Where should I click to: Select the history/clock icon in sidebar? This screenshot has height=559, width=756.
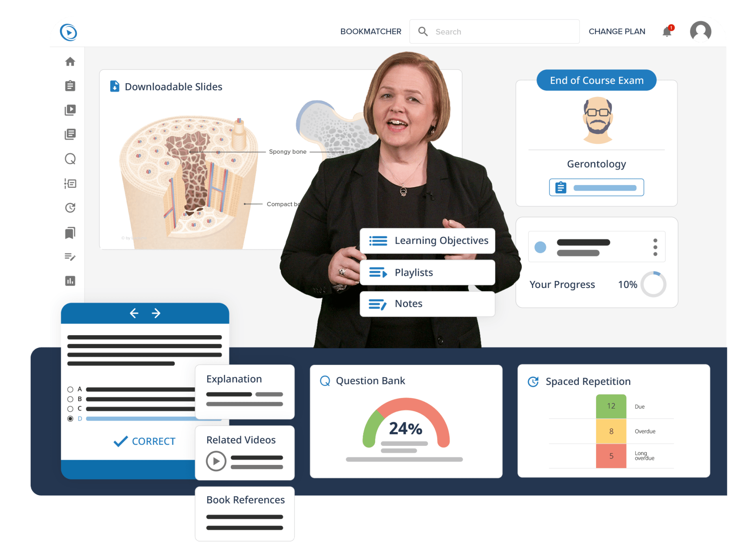[70, 208]
